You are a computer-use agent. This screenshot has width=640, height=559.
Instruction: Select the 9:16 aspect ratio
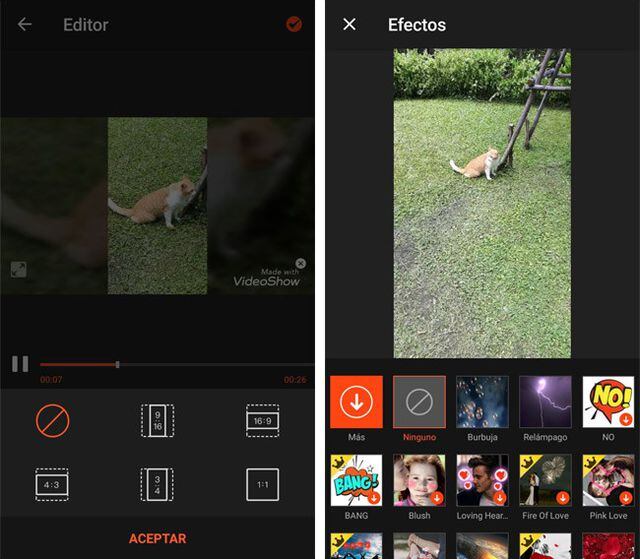click(157, 421)
